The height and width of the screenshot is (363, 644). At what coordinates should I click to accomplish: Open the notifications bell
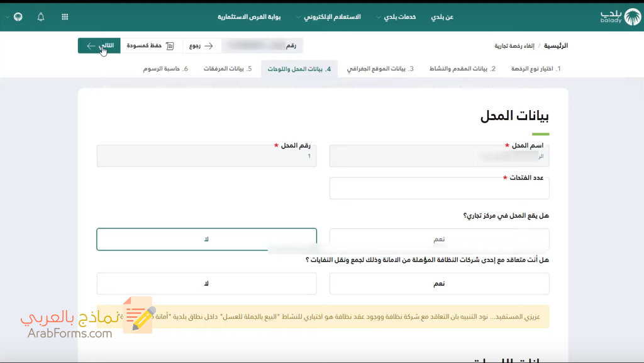pos(40,17)
